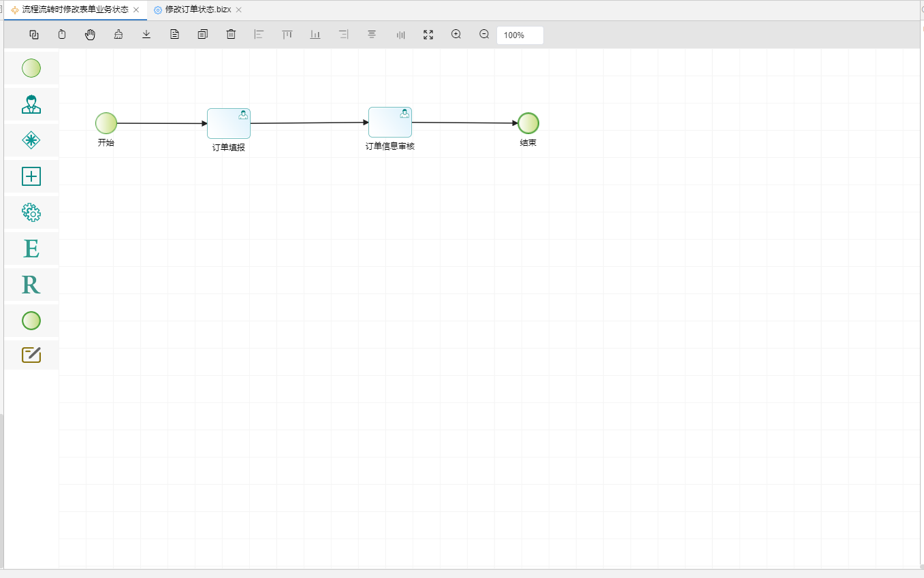Select the 订单信息审核 task node
This screenshot has width=924, height=578.
[x=389, y=123]
